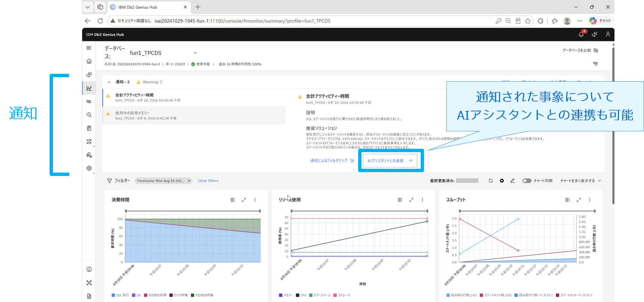Toggle the ロック待機 legend series
The height and width of the screenshot is (302, 644).
(x=179, y=295)
